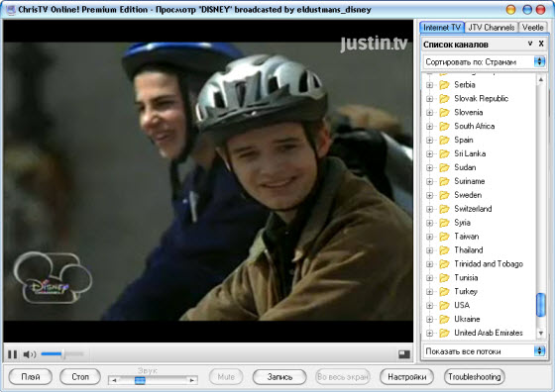
Task: Click the Звук volume slider thumb
Action: [140, 380]
